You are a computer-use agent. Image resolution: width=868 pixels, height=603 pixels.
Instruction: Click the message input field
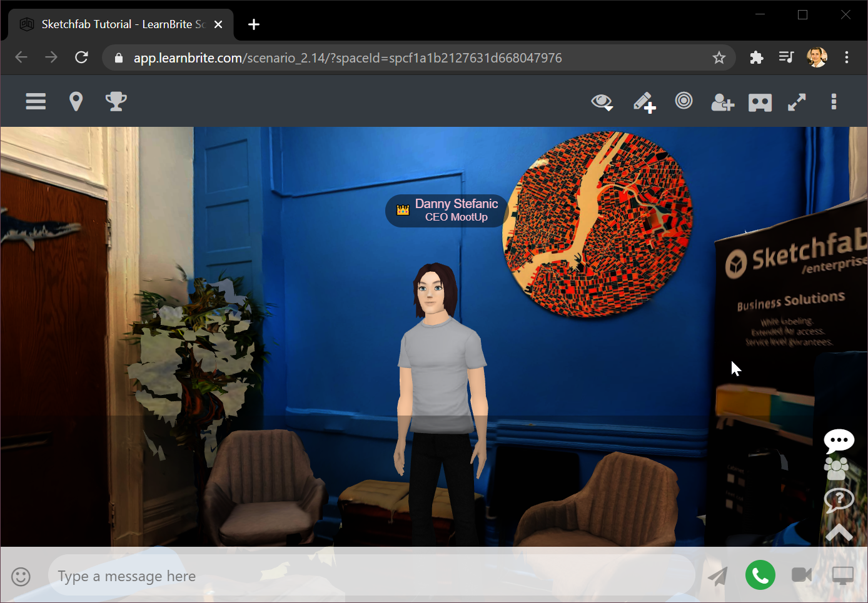click(x=371, y=576)
